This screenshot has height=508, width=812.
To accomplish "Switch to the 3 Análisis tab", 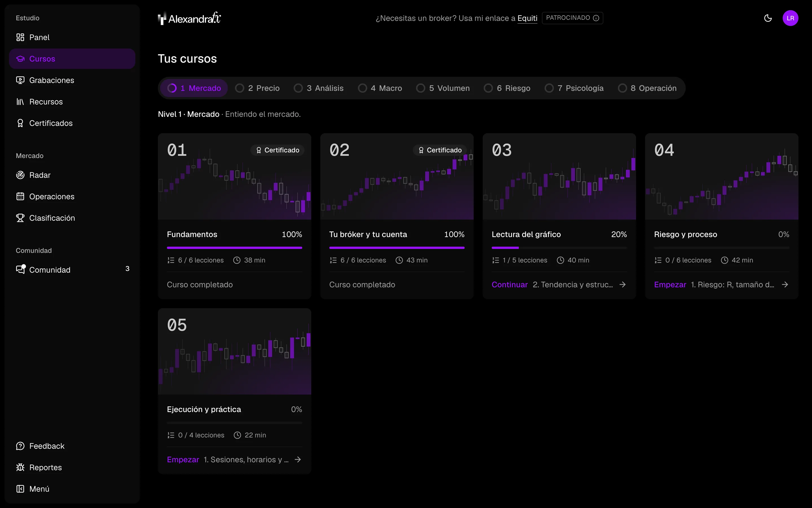I will point(319,88).
